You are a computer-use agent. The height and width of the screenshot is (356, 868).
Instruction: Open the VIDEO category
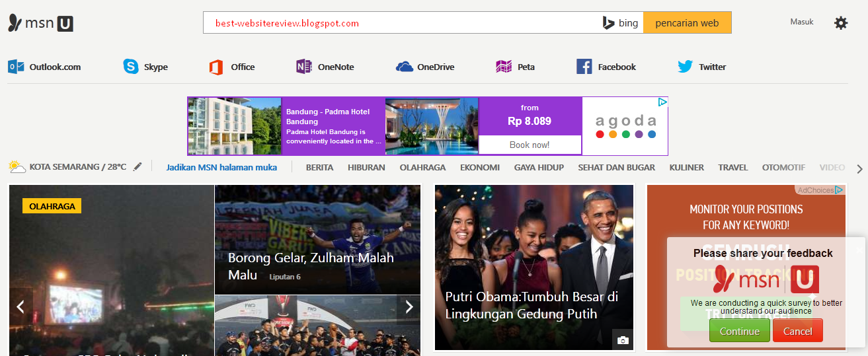[832, 168]
